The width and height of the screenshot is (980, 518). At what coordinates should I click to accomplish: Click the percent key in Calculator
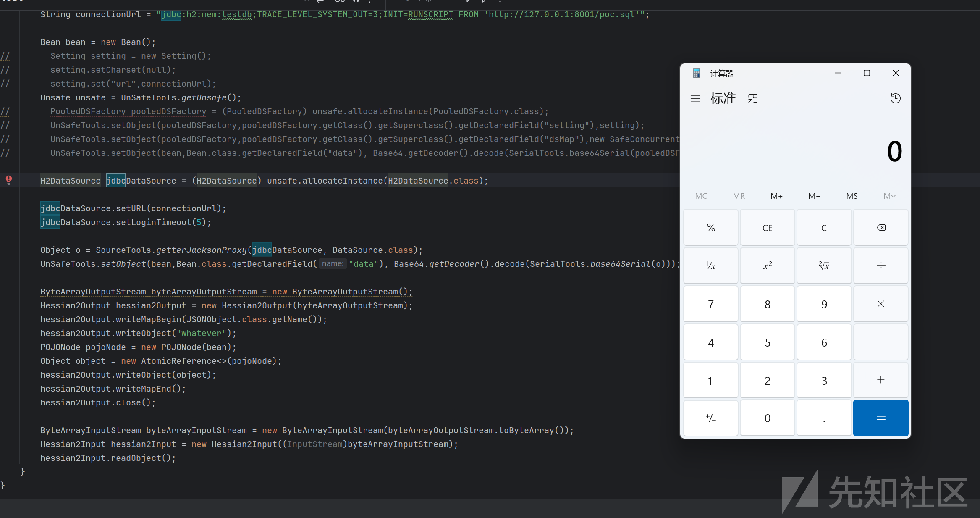[x=711, y=227]
